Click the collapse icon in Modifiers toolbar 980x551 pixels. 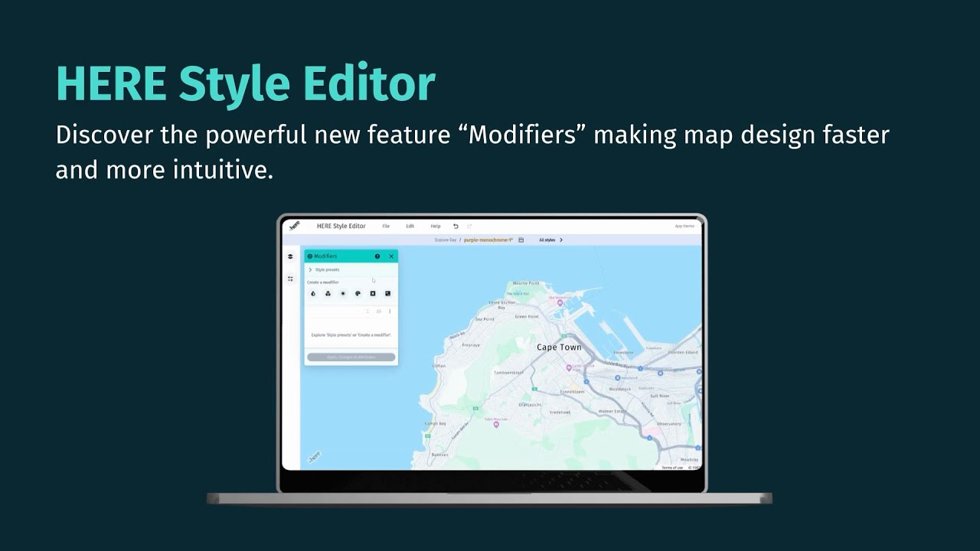click(x=367, y=311)
